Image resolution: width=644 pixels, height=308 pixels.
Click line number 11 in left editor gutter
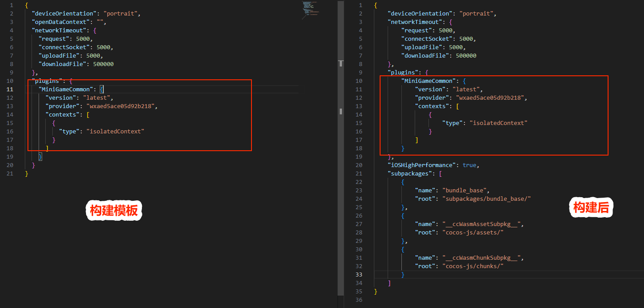tap(10, 89)
